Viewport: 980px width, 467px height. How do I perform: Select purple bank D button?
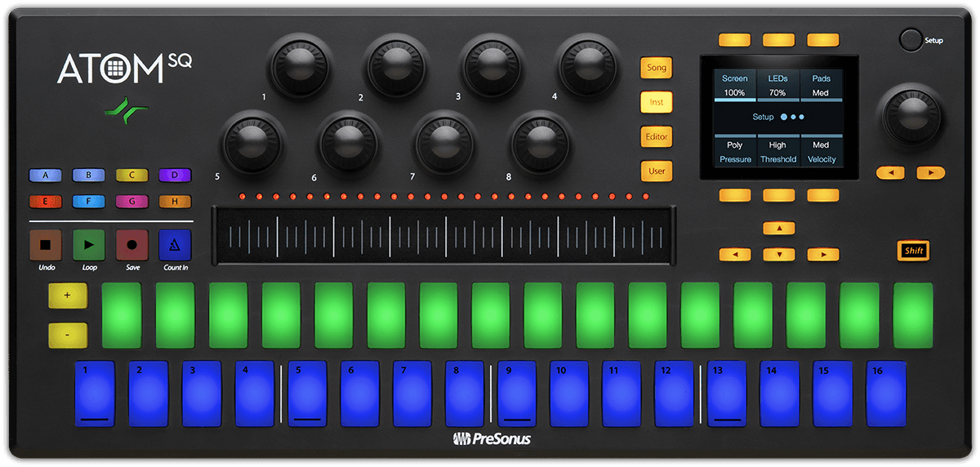(x=175, y=175)
